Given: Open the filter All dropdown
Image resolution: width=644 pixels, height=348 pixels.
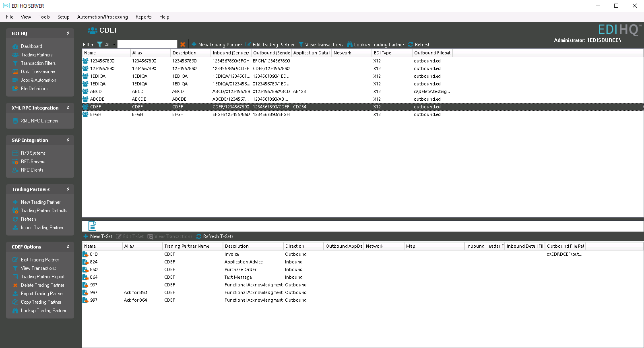Looking at the screenshot, I should (x=110, y=44).
